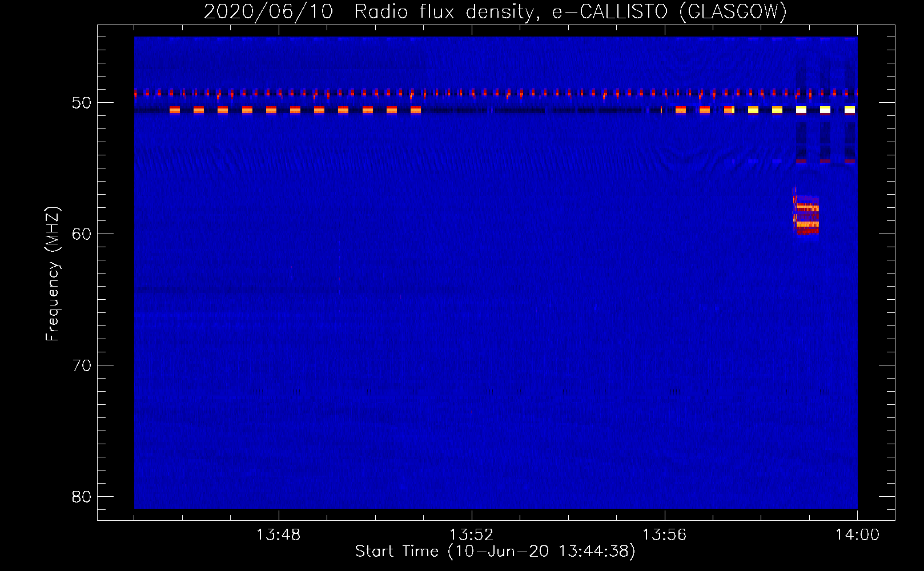Click the 80 frequency tick label
924x571 pixels.
tap(82, 497)
